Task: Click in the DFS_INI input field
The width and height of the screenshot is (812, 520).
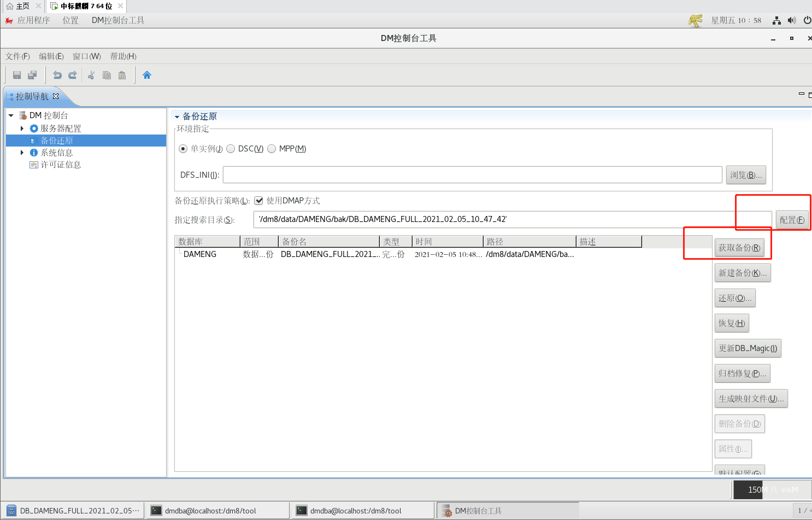Action: [x=473, y=175]
